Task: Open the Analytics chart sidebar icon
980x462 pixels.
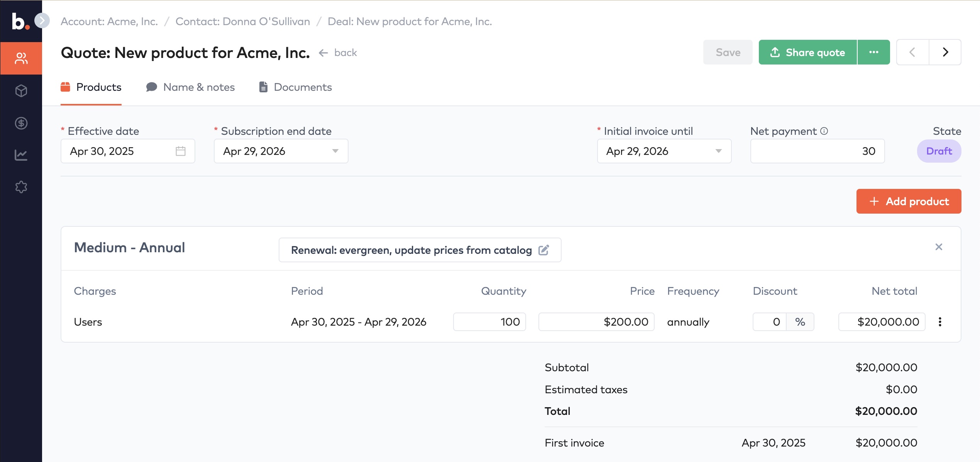Action: [x=21, y=155]
